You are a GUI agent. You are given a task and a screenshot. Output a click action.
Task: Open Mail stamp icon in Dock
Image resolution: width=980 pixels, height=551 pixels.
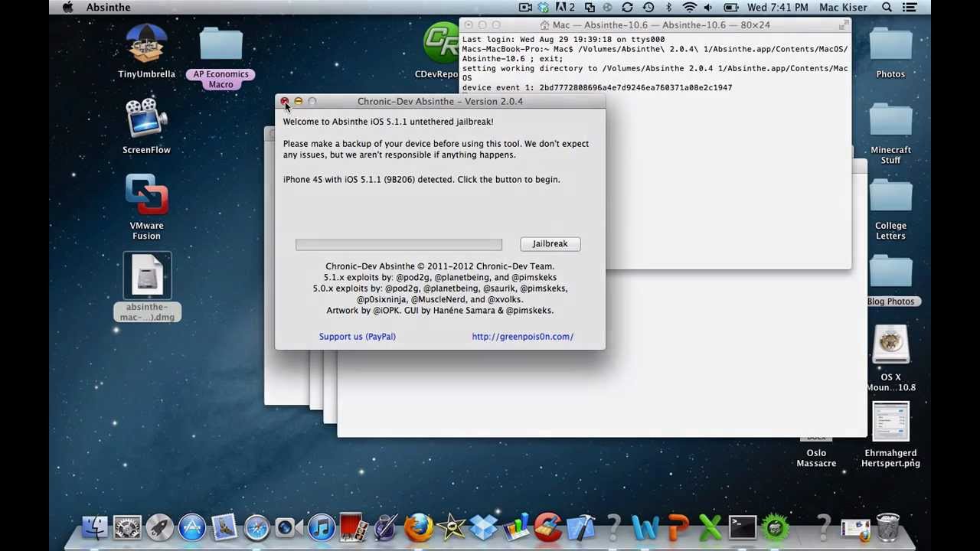coord(224,527)
